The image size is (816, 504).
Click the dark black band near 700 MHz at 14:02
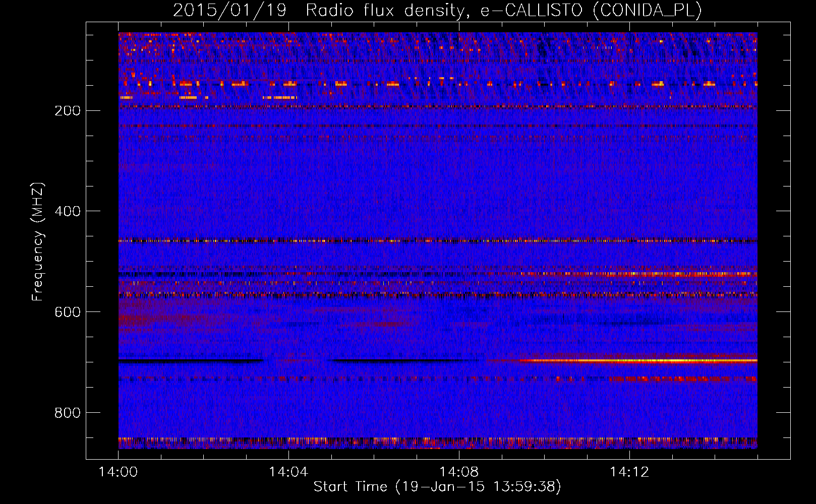(191, 361)
